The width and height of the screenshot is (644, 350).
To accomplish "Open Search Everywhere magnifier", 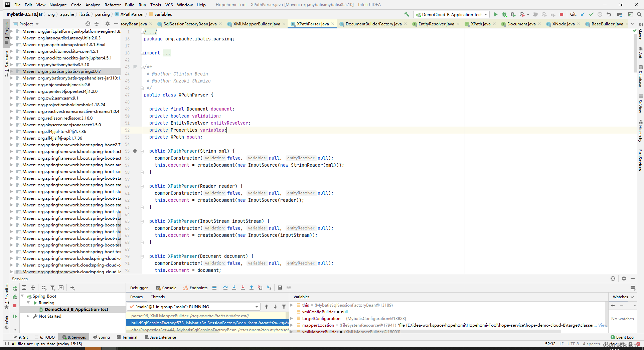I will (639, 14).
